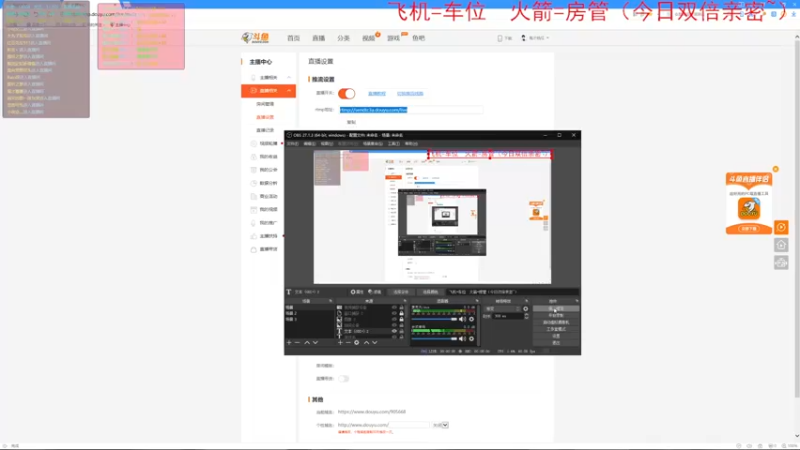800x450 pixels.
Task: Remove the selected scene with the minus icon
Action: 297,342
